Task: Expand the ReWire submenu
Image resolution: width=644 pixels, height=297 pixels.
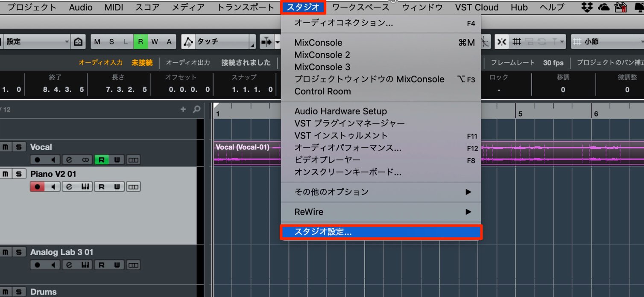Action: (x=381, y=212)
